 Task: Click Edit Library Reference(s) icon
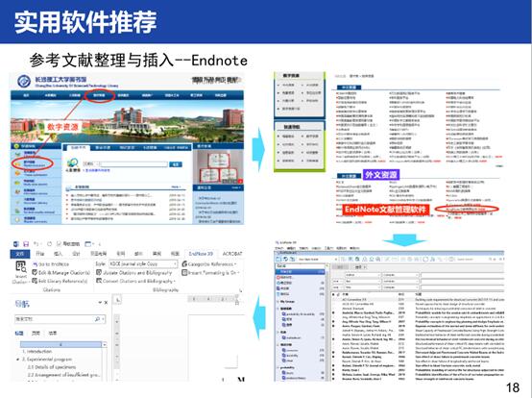[x=35, y=281]
